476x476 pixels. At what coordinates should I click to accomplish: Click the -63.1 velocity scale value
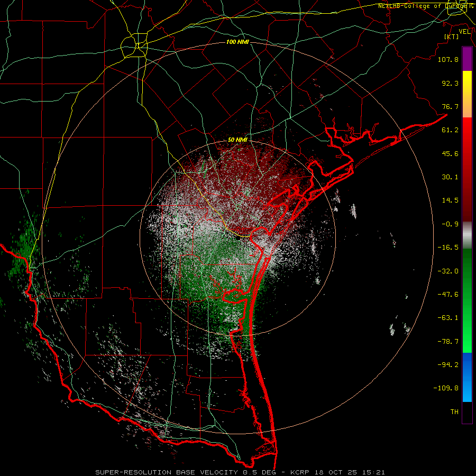448,318
